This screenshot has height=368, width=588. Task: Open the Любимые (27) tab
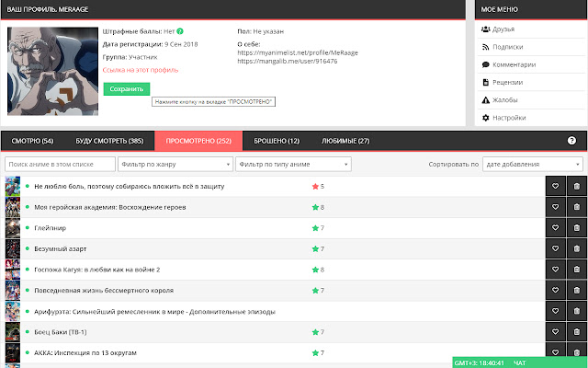point(345,141)
